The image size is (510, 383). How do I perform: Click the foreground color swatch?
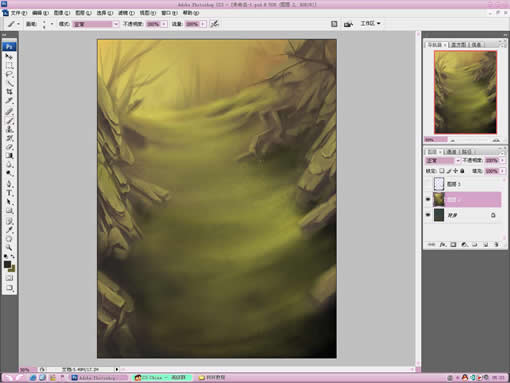(7, 264)
